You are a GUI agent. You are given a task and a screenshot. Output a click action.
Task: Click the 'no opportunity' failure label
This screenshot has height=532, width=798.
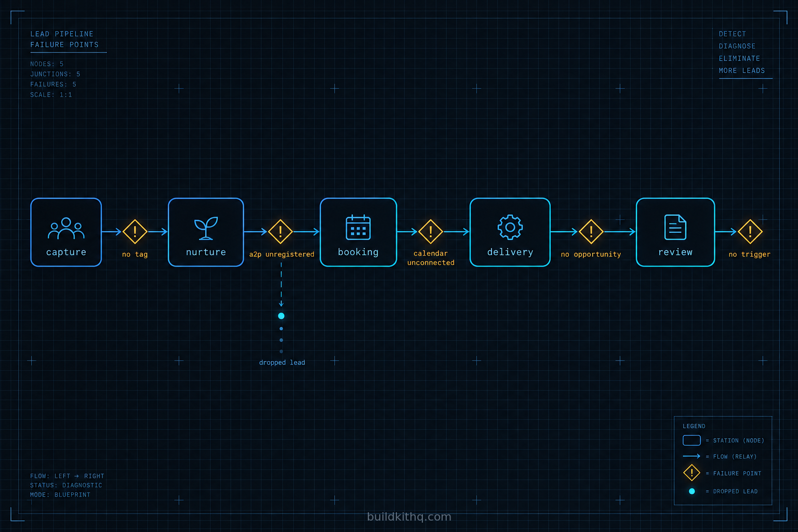pos(591,254)
